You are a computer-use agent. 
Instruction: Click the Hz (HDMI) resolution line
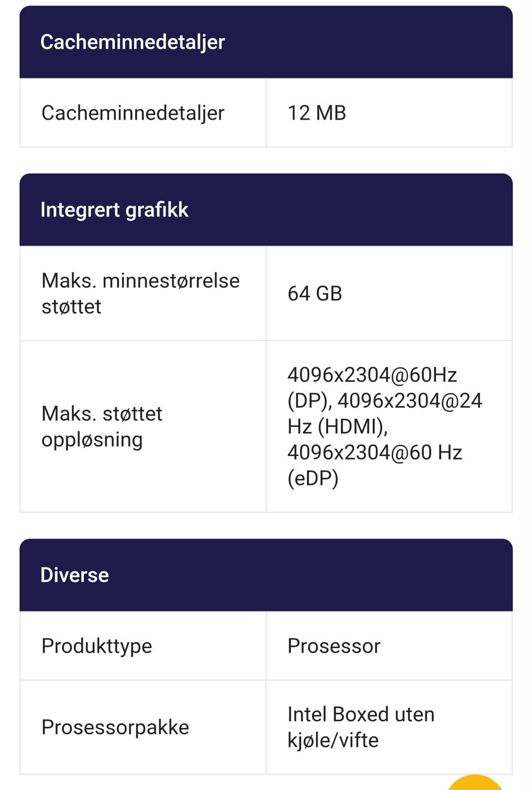click(x=337, y=427)
